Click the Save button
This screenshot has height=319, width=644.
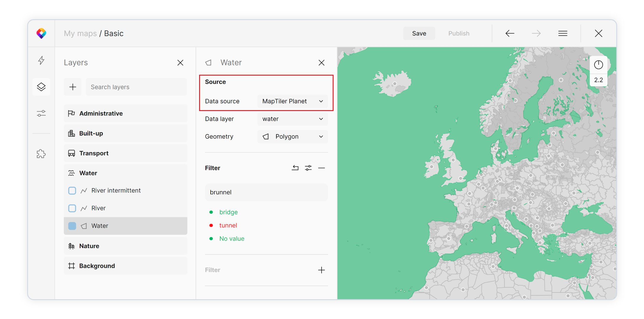[x=419, y=33]
